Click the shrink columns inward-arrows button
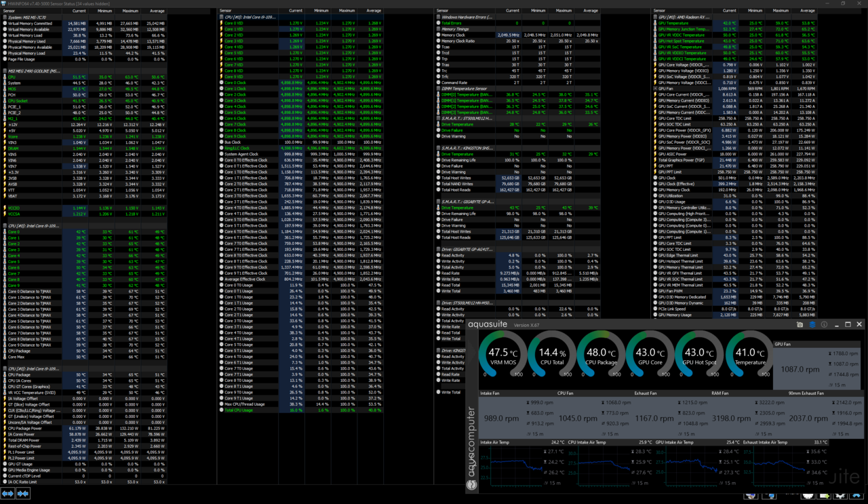The height and width of the screenshot is (504, 868). (x=23, y=494)
